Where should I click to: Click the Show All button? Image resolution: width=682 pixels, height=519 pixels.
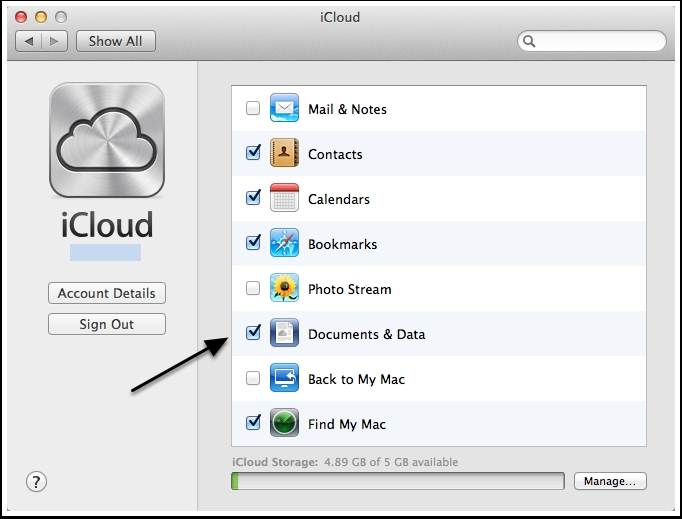point(116,41)
